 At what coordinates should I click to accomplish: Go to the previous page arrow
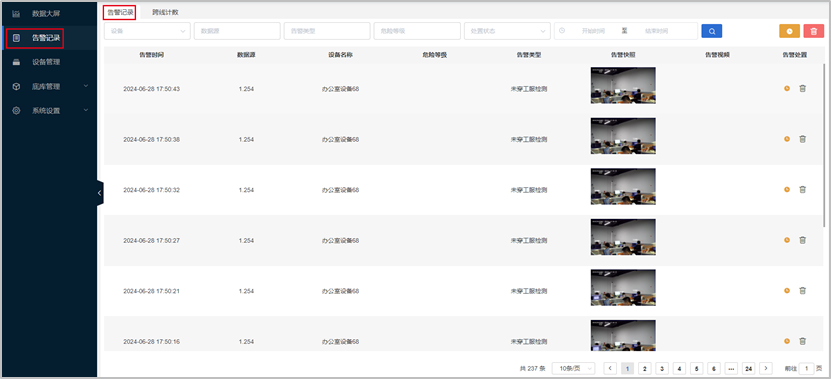(610, 368)
